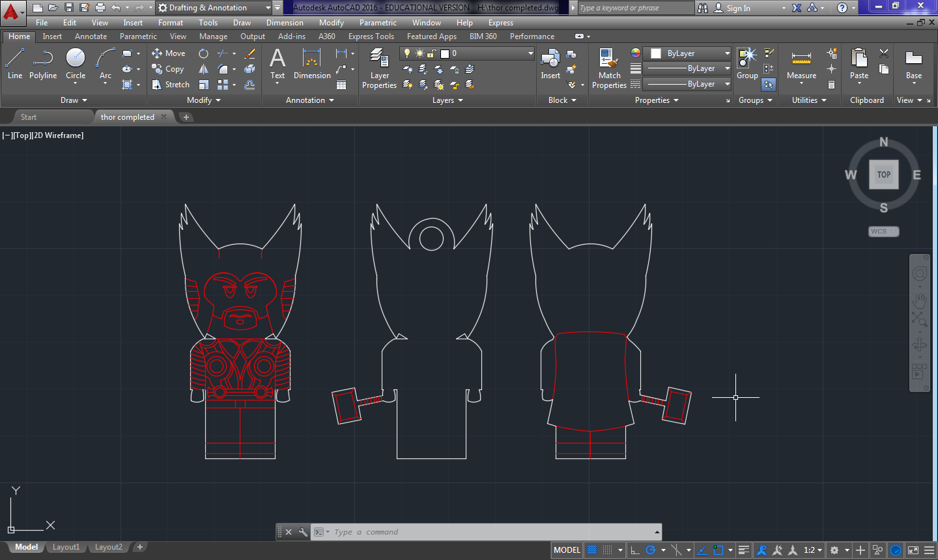Switch to the Start file tab
Image resolution: width=938 pixels, height=560 pixels.
pos(29,117)
